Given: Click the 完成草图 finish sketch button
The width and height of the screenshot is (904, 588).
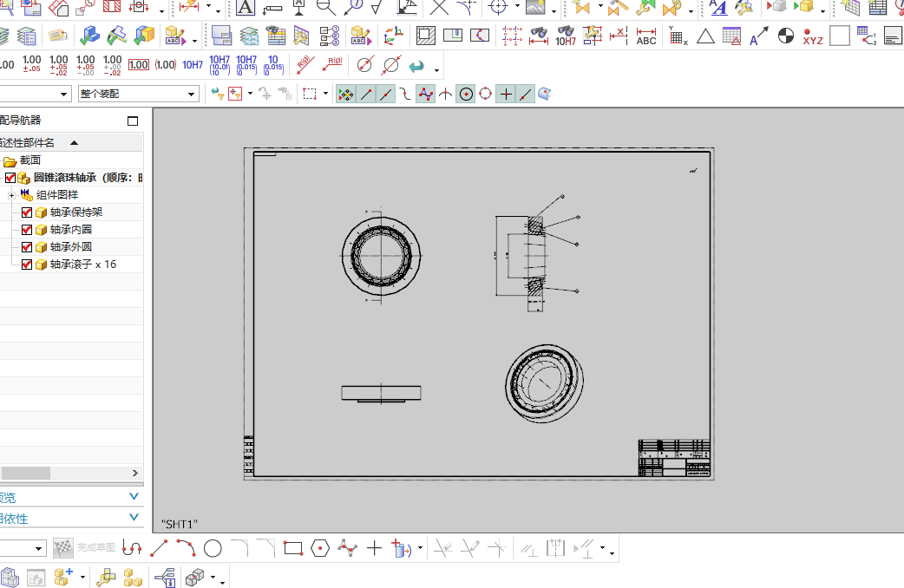Looking at the screenshot, I should point(85,547).
